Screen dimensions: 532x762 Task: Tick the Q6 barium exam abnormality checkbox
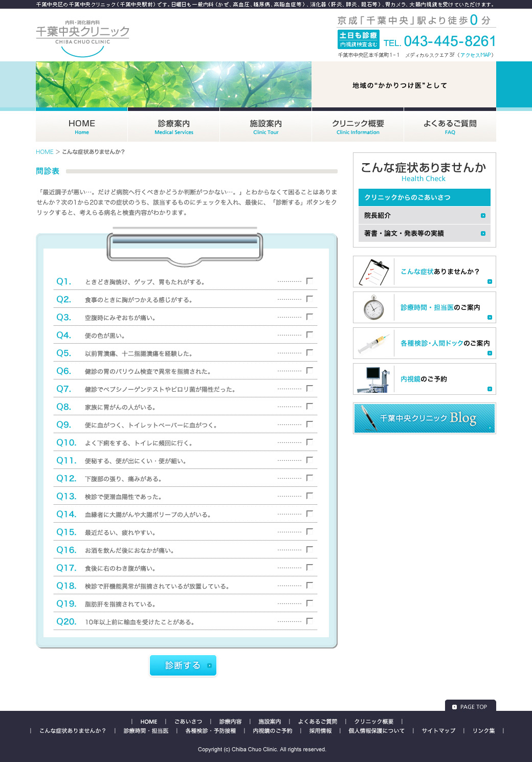click(309, 370)
